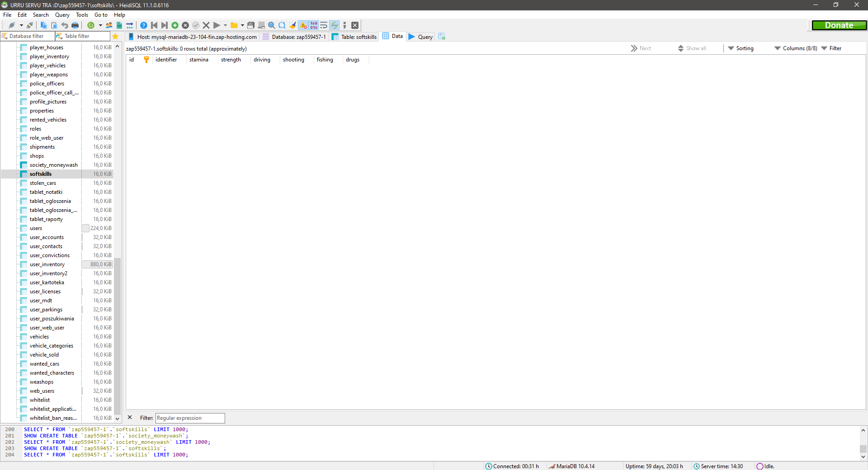Toggle the stop-on-errors warning button
The width and height of the screenshot is (868, 470).
(303, 25)
